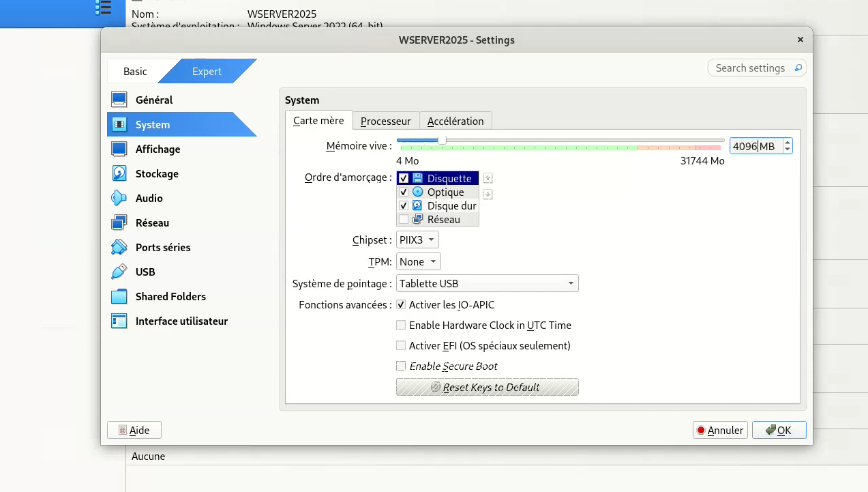
Task: Move boot device up with arrow button
Action: tap(488, 178)
